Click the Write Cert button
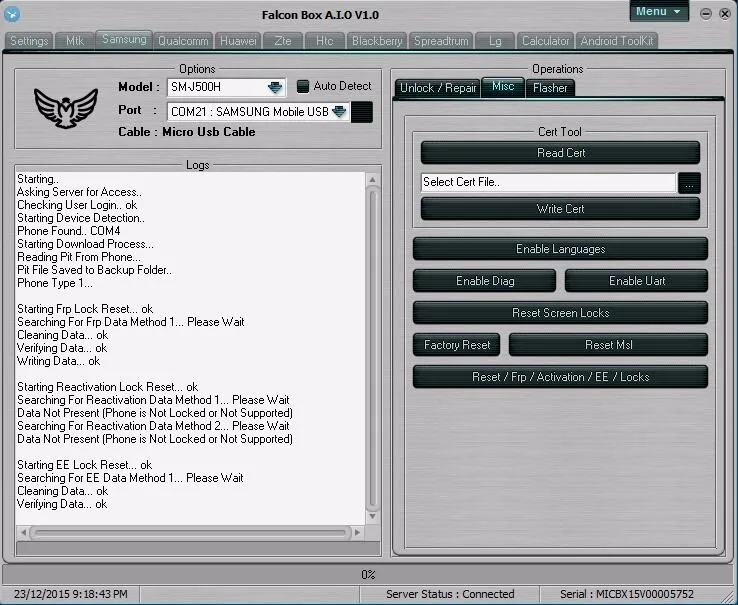 (x=561, y=209)
